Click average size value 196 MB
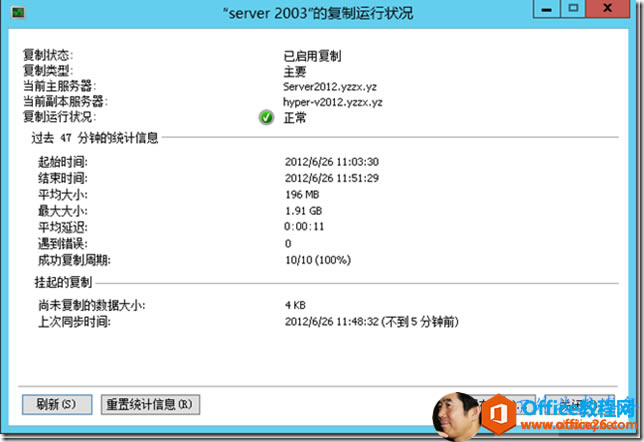This screenshot has width=644, height=442. (x=302, y=194)
